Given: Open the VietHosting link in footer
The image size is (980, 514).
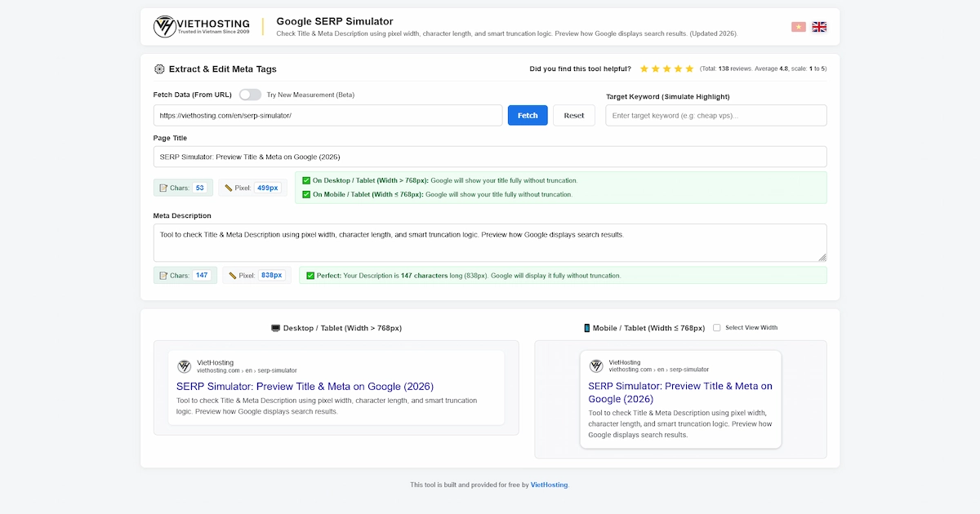Looking at the screenshot, I should [550, 485].
